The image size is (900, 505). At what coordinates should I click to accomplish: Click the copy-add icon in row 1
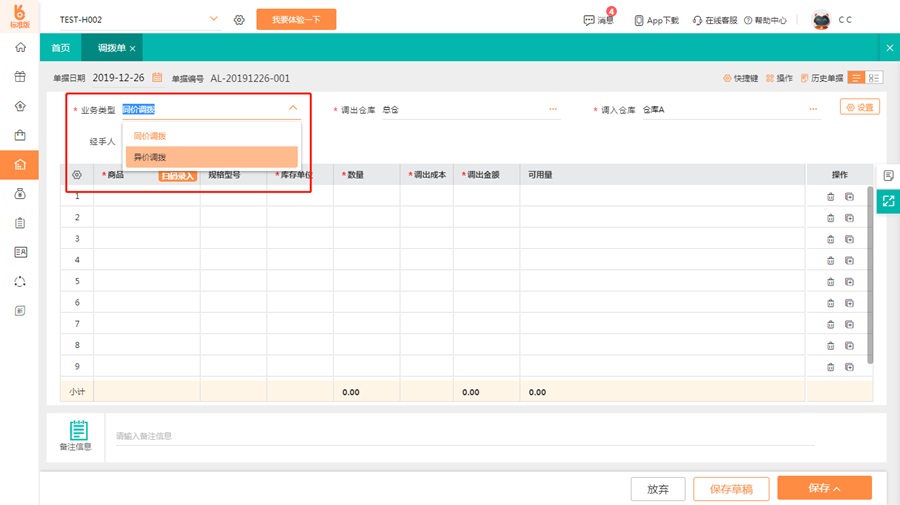(x=849, y=197)
